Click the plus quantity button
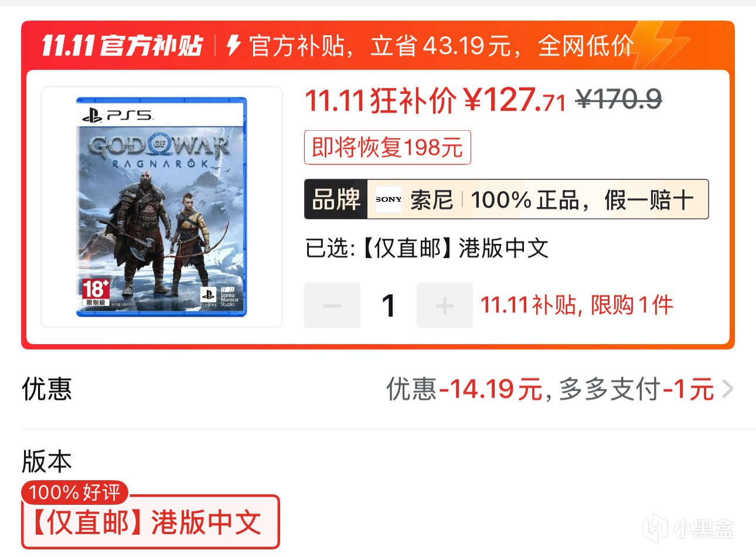Screen dimensions: 756x557 pyautogui.click(x=444, y=305)
